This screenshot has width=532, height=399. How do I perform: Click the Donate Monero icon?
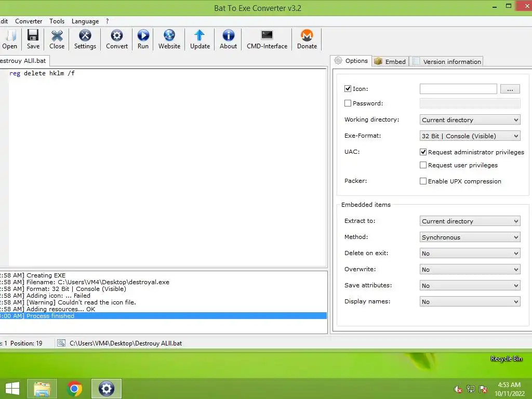click(307, 36)
